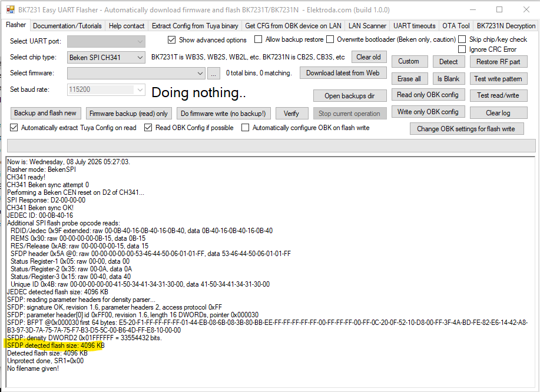Click 'Doing nothing..' status label

(x=198, y=92)
